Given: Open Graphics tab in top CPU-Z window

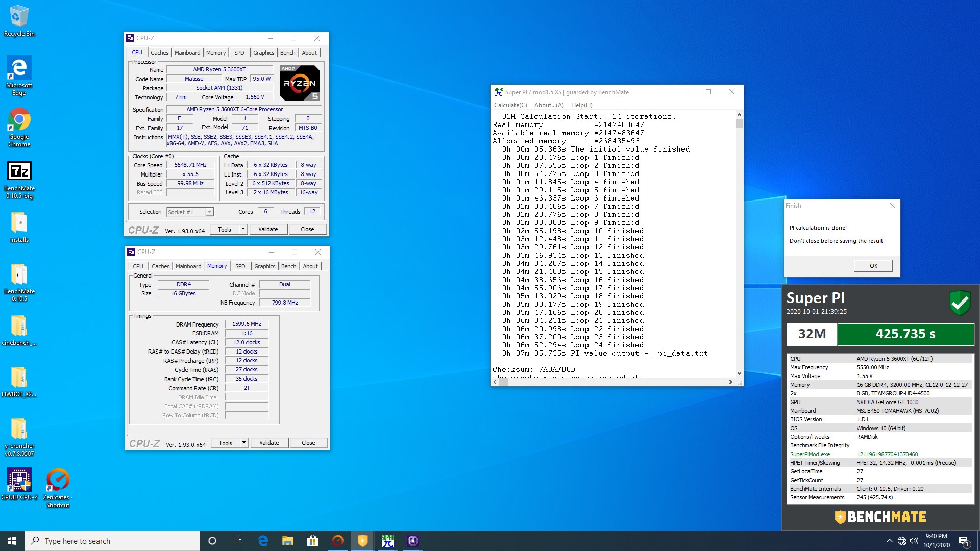Looking at the screenshot, I should [263, 53].
